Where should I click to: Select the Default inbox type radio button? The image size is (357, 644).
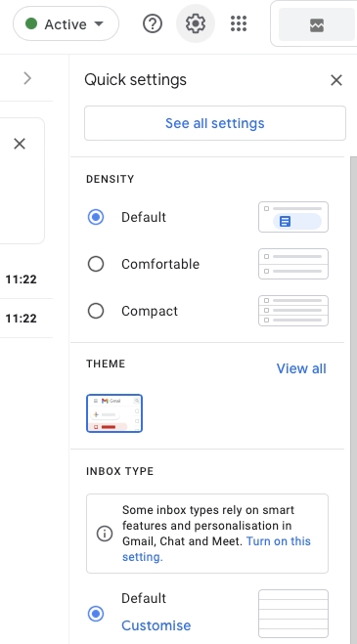coord(96,614)
